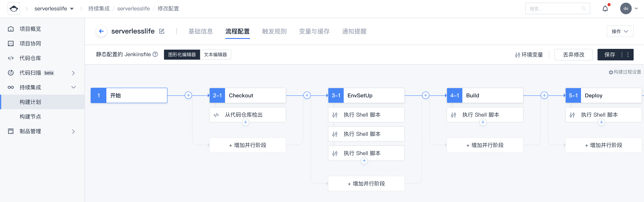644x202 pixels.
Task: Click the notification bell icon
Action: tap(605, 9)
